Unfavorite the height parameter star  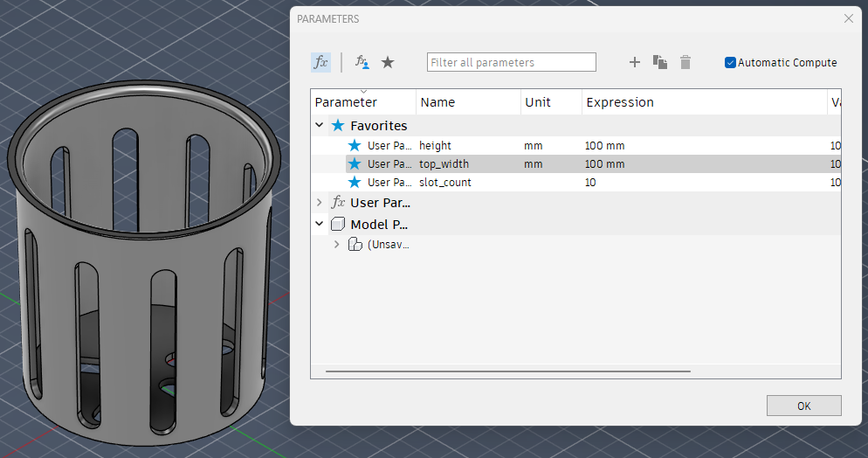(355, 146)
